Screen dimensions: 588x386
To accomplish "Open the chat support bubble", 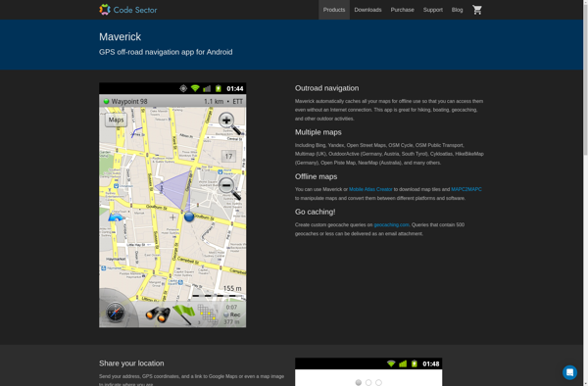I will click(569, 372).
